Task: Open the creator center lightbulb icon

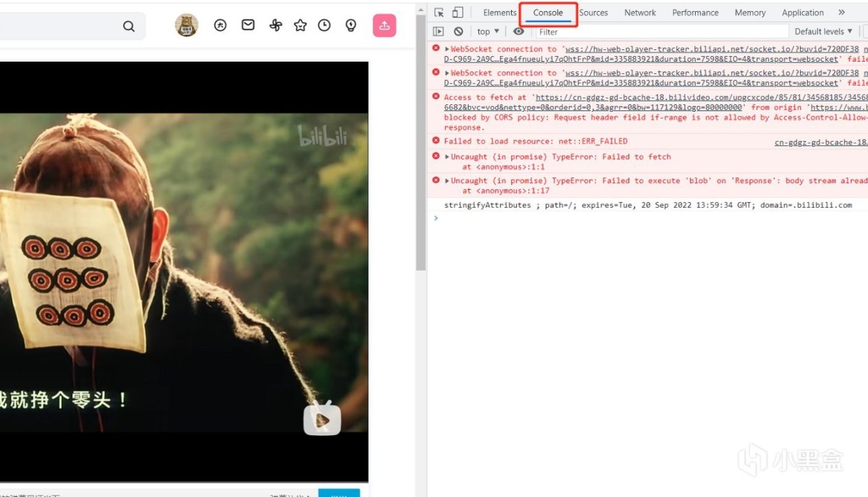Action: (x=351, y=25)
